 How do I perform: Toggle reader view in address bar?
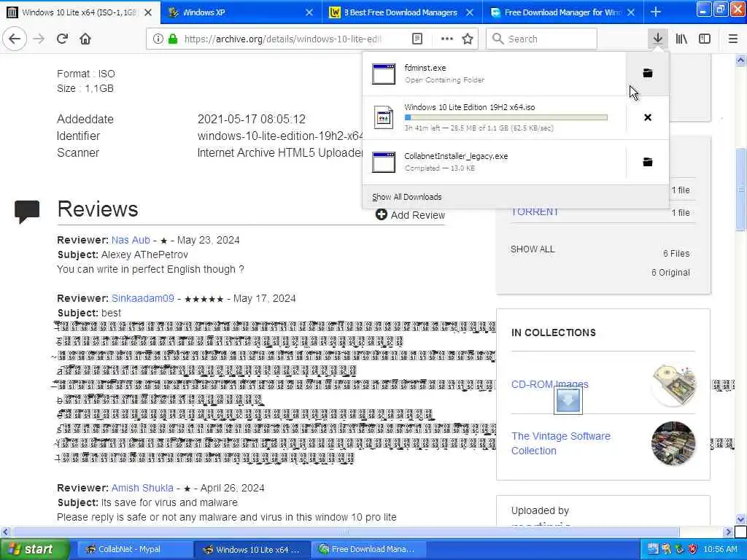click(417, 39)
